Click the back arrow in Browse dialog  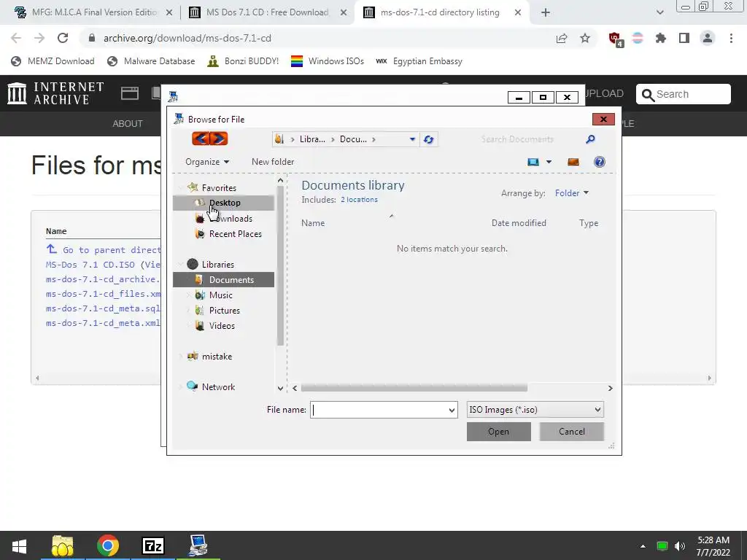click(x=201, y=139)
